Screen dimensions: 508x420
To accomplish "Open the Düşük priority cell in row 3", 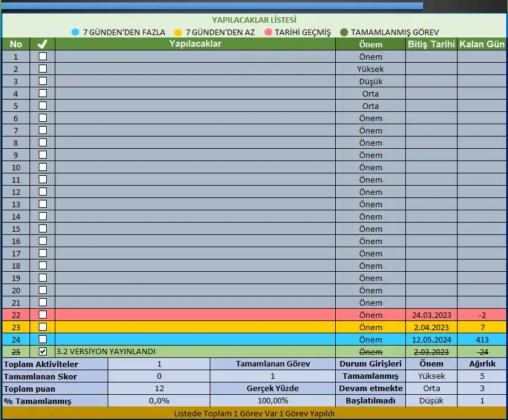I will pos(370,81).
